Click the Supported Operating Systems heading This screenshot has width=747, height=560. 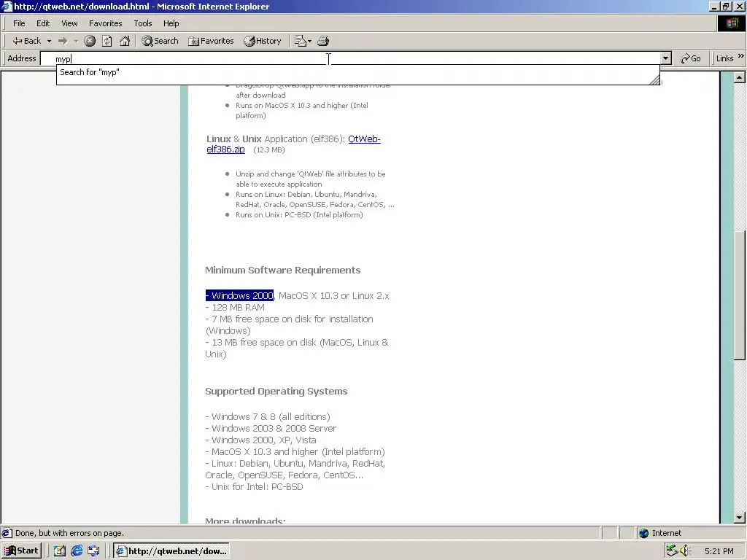click(276, 392)
